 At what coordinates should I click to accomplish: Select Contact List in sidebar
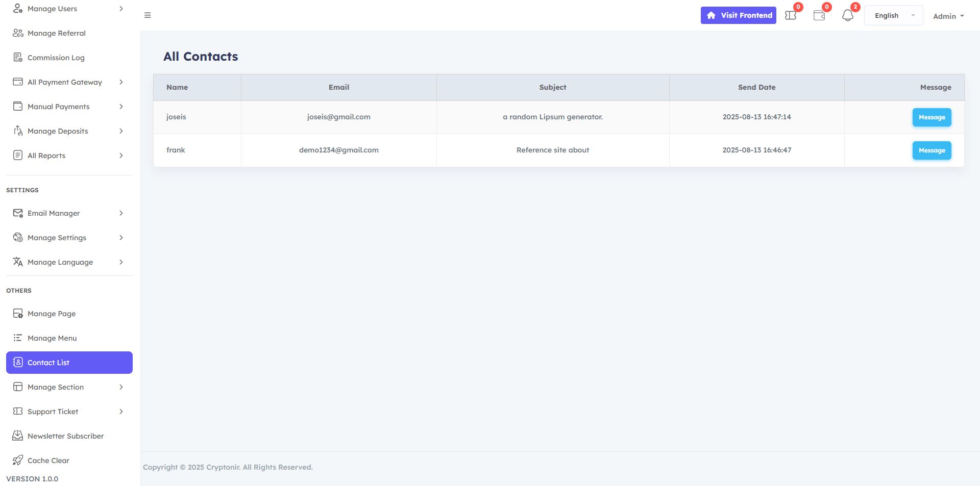click(x=69, y=363)
